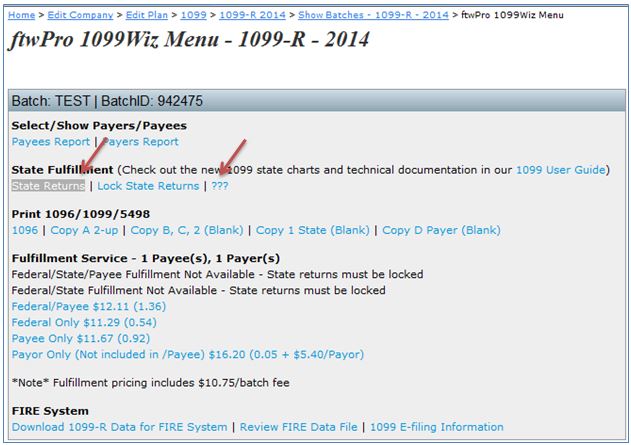Click the 'Print 1096/1099/5498' heading
631x445 pixels.
tap(80, 214)
